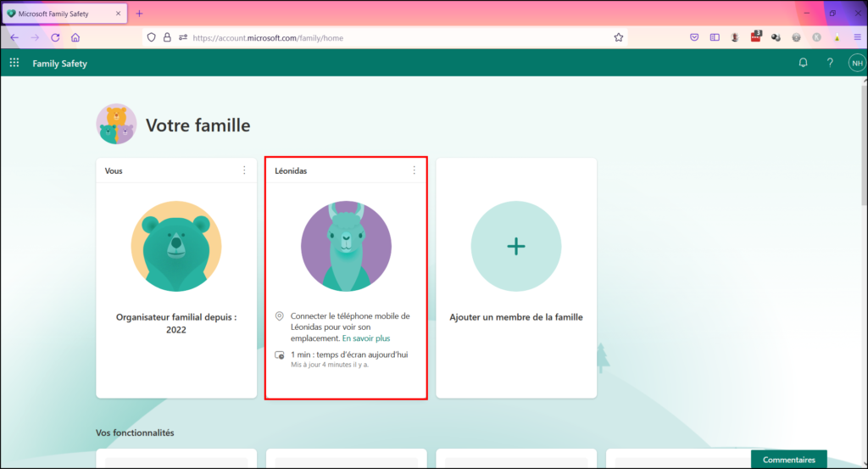
Task: Click the browser forward arrow
Action: (x=35, y=37)
